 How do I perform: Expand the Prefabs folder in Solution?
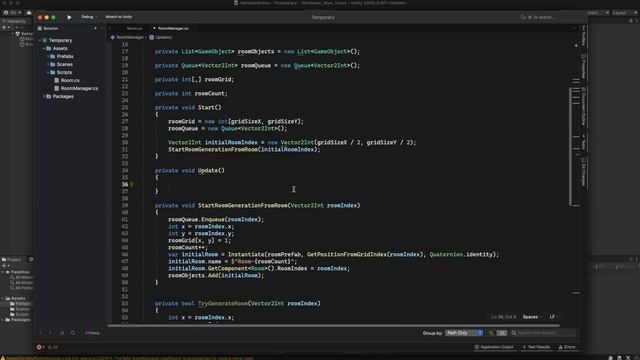48,56
